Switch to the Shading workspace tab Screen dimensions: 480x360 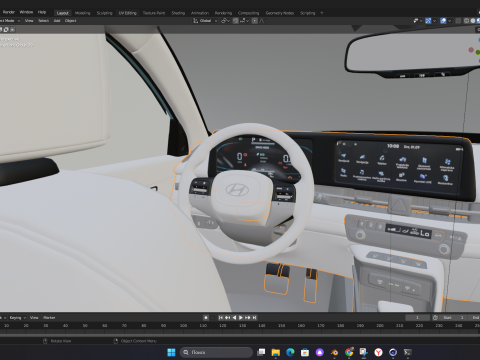[178, 13]
